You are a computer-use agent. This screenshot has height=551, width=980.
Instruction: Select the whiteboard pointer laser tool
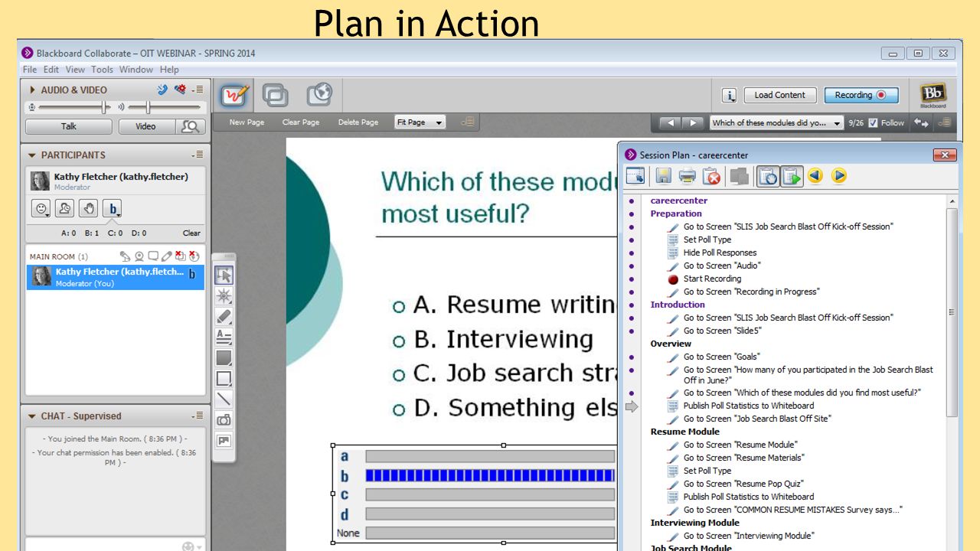coord(224,296)
